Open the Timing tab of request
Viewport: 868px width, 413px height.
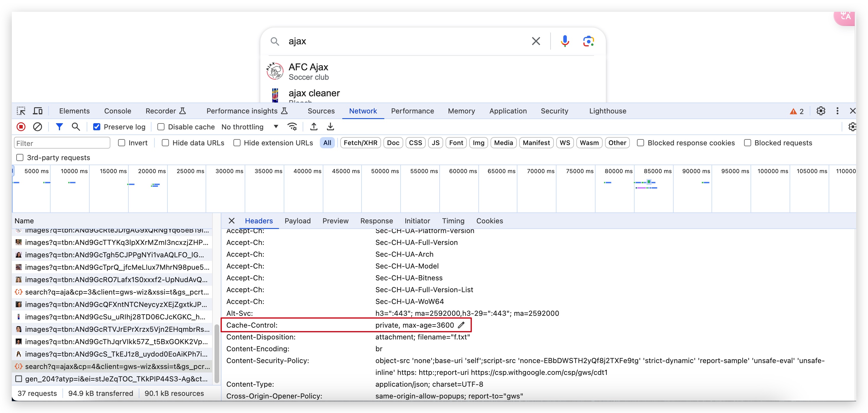coord(453,221)
